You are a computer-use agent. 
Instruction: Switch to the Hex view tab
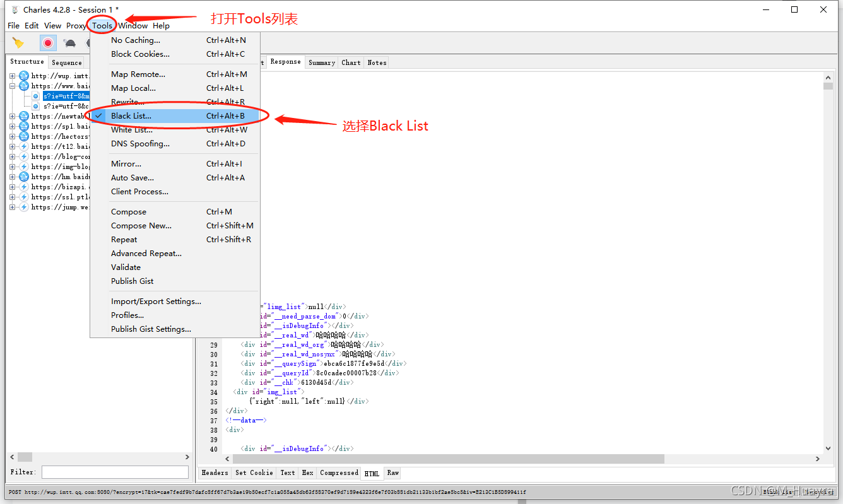[x=307, y=473]
